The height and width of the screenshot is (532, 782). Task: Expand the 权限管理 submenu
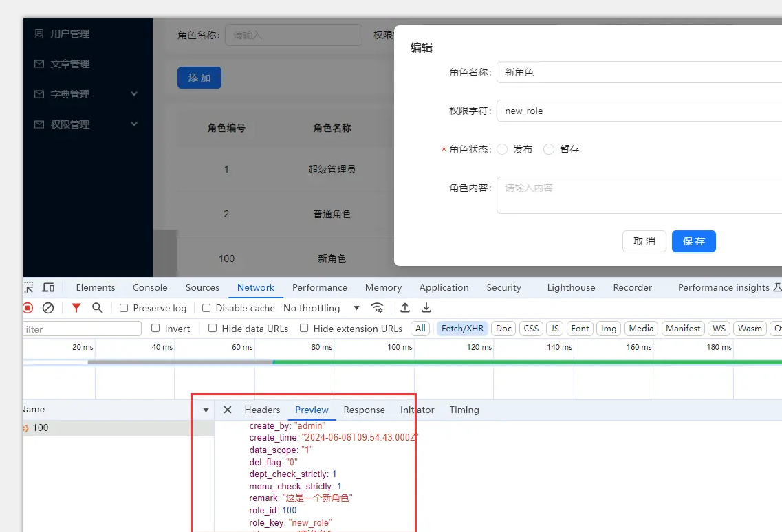tap(134, 124)
